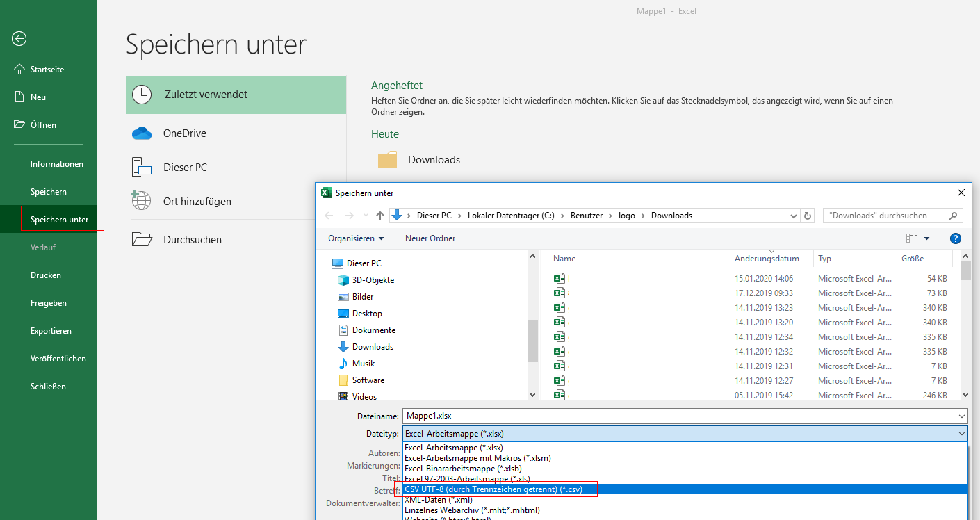Open Durchsuchen folder browser

click(x=192, y=240)
